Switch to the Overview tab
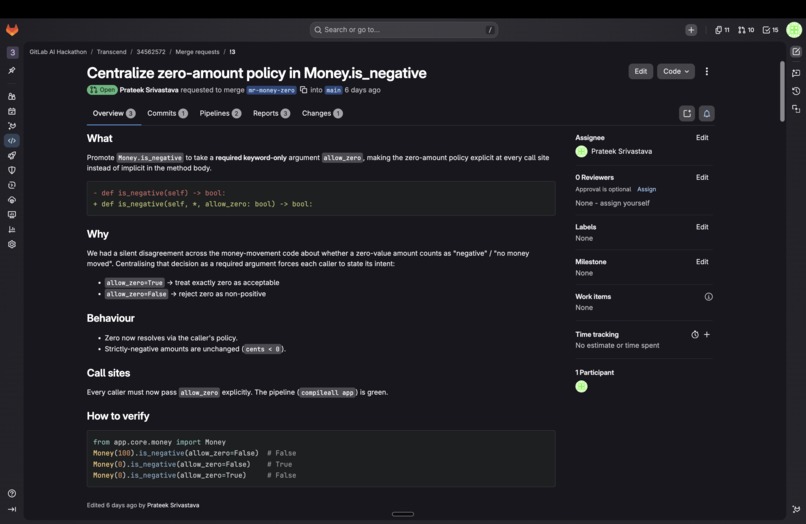This screenshot has height=524, width=806. click(114, 114)
